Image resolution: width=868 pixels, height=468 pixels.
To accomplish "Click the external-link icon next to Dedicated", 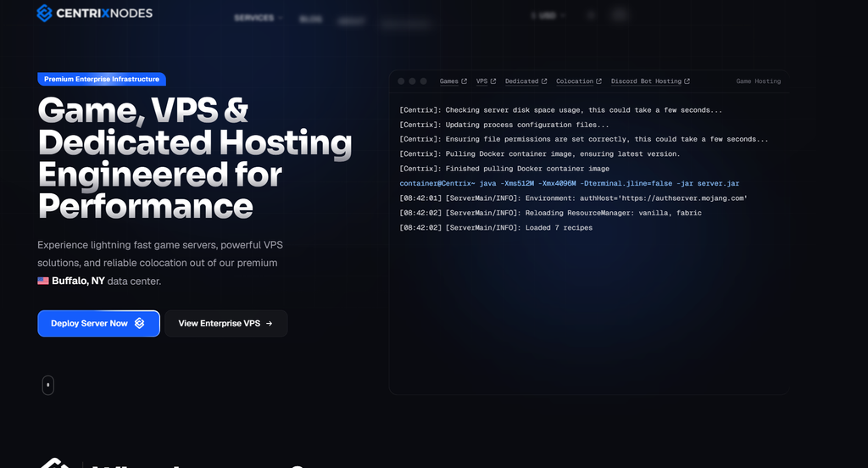I will pos(544,81).
